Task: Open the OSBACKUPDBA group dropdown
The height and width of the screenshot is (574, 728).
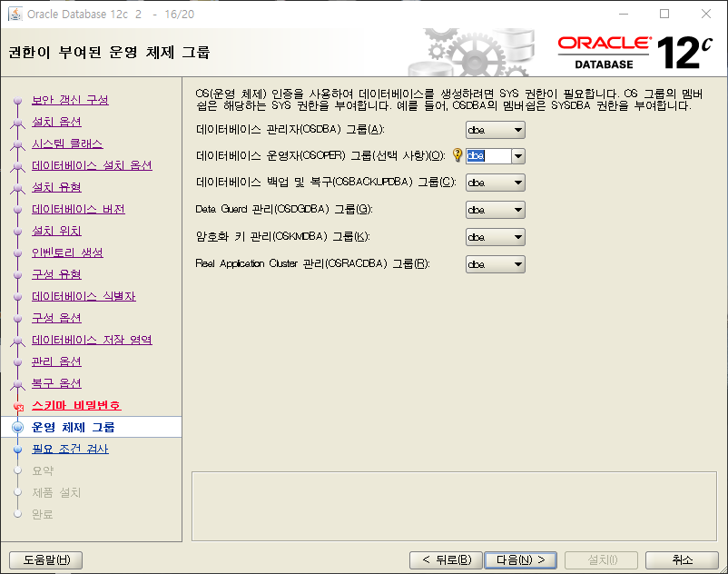Action: (x=496, y=183)
